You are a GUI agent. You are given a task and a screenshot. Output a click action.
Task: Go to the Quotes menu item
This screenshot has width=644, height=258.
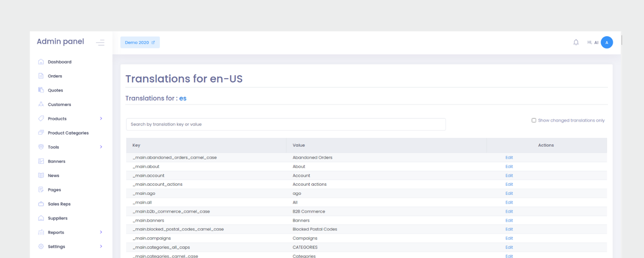pyautogui.click(x=55, y=90)
